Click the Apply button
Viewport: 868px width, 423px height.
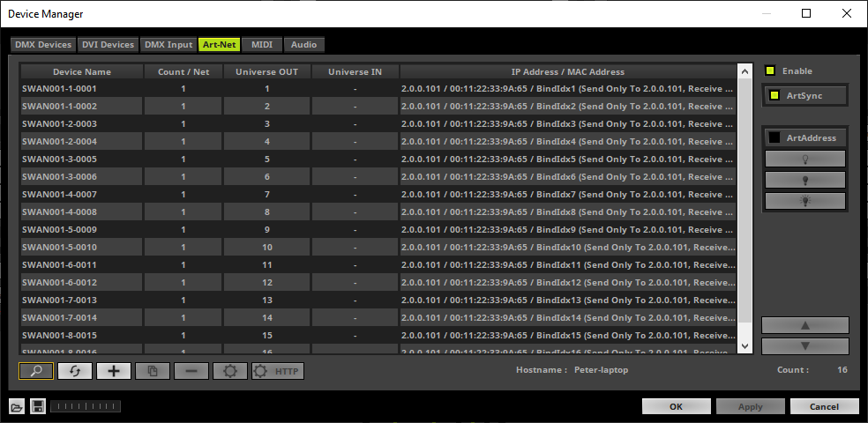point(750,406)
